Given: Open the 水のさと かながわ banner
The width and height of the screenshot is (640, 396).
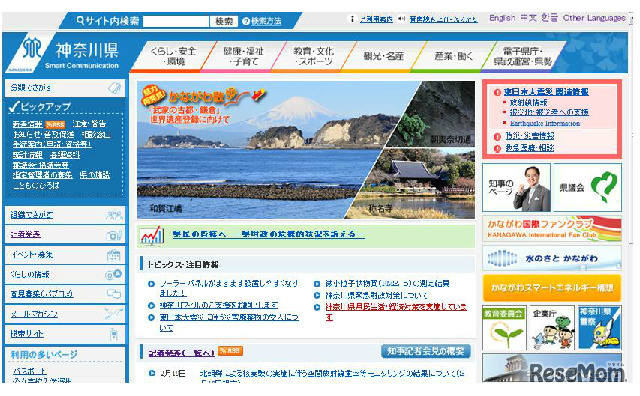Looking at the screenshot, I should point(552,258).
